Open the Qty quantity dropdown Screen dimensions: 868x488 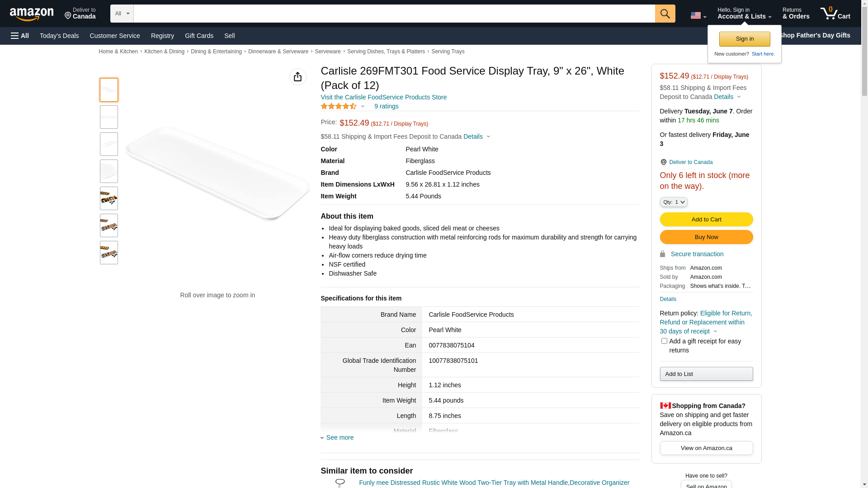tap(674, 202)
